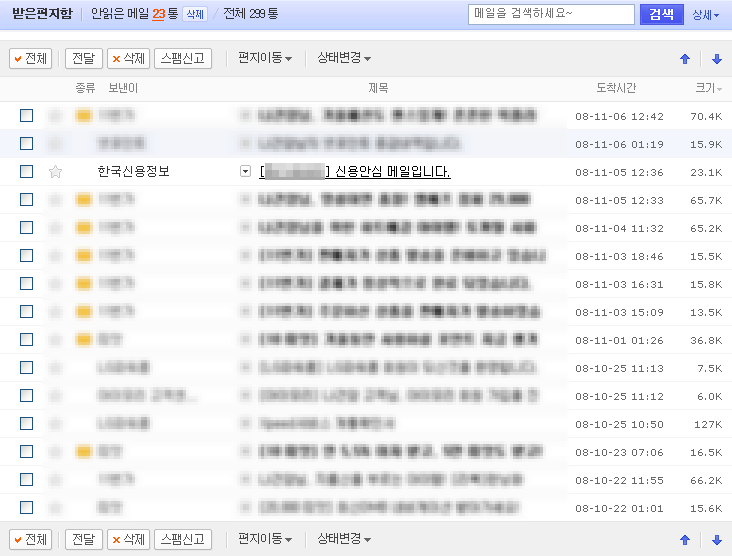Click the bottom blue up arrow icon

685,540
